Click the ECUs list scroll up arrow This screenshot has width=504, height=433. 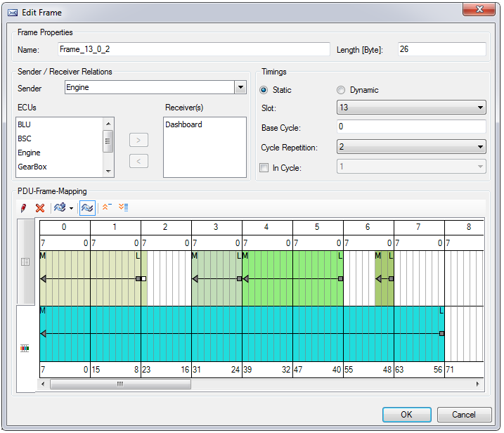pos(108,124)
